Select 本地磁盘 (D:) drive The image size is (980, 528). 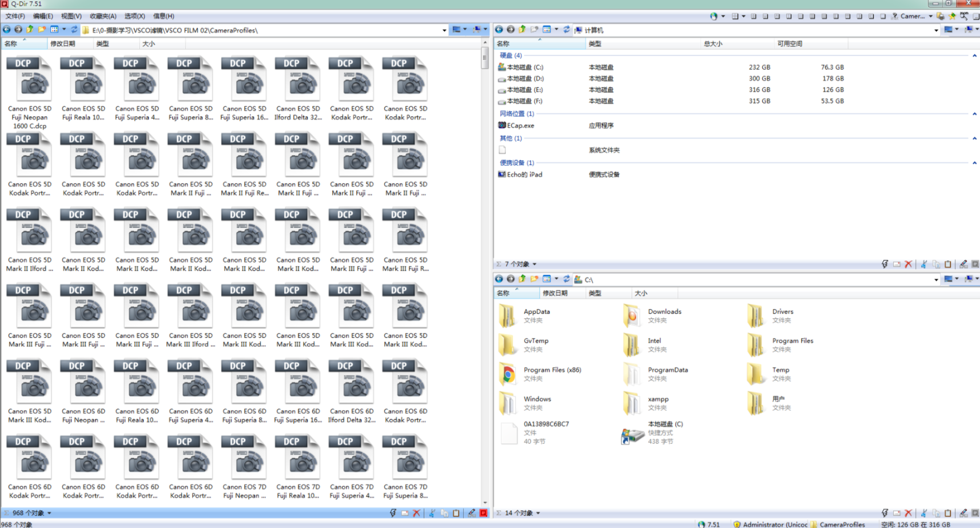pyautogui.click(x=525, y=78)
